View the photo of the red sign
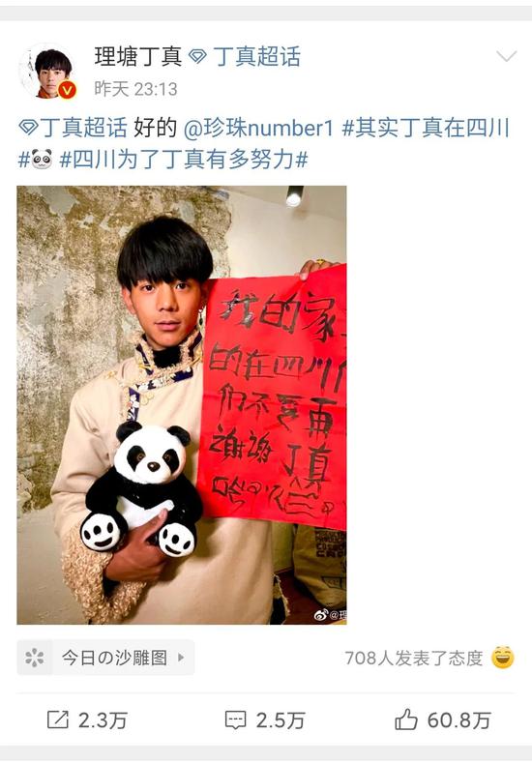This screenshot has height=763, width=532. click(x=182, y=405)
